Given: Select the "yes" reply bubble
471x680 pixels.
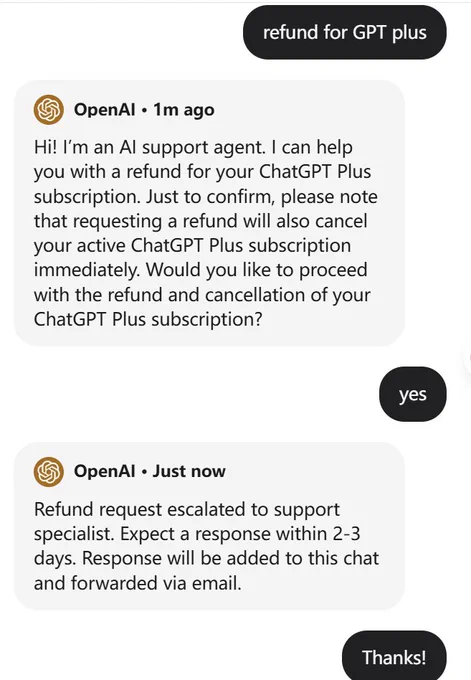Looking at the screenshot, I should tap(413, 394).
